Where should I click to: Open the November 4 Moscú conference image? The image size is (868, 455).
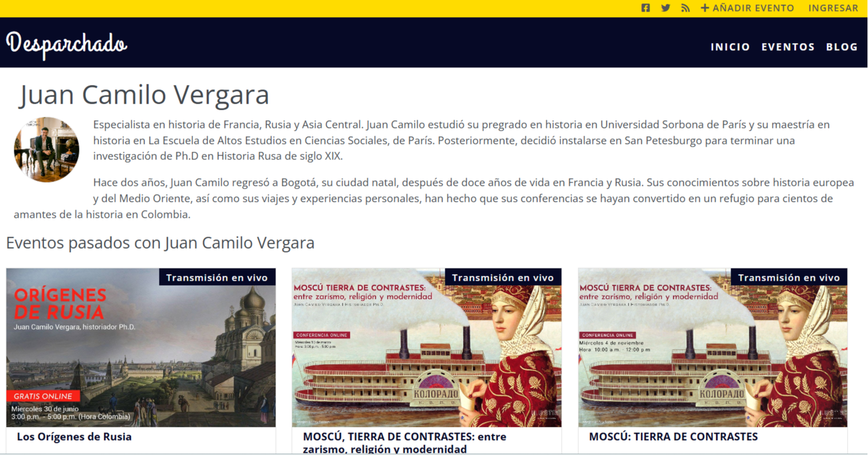[x=712, y=347]
